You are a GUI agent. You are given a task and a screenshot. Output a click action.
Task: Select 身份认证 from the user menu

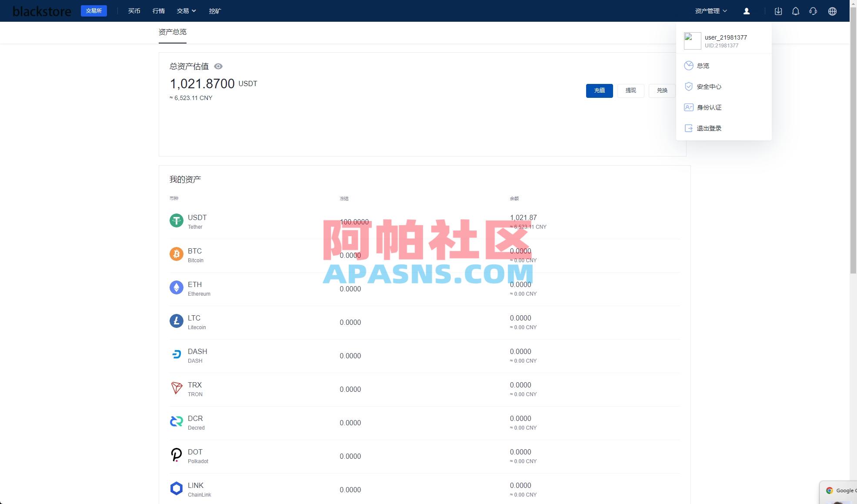[709, 107]
